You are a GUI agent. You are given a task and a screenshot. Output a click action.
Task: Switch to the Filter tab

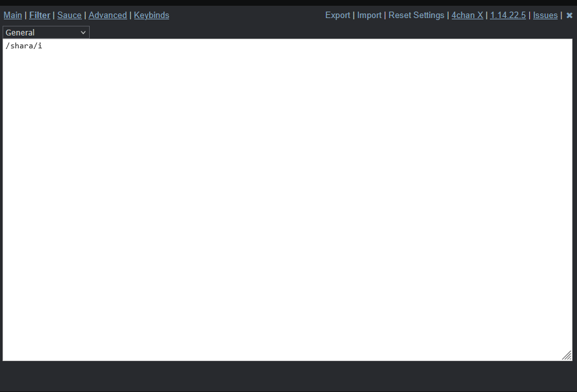(40, 15)
